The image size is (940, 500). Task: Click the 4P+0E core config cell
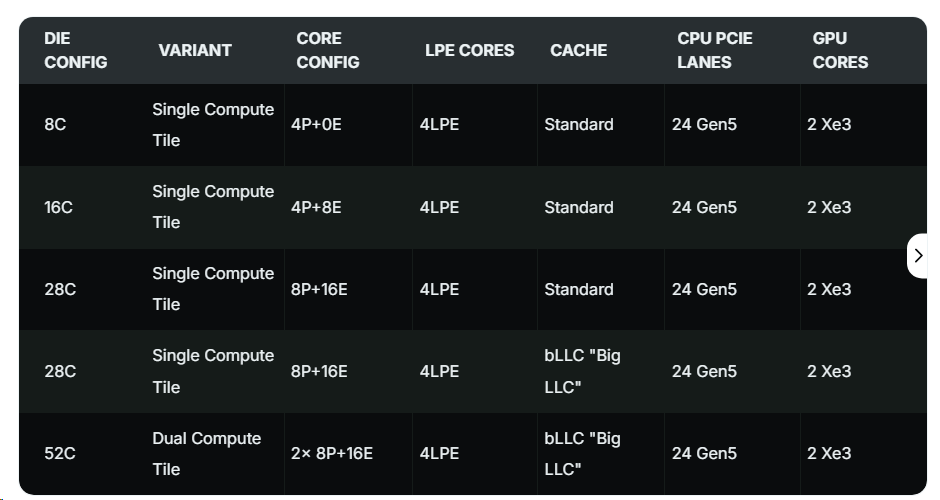coord(316,125)
